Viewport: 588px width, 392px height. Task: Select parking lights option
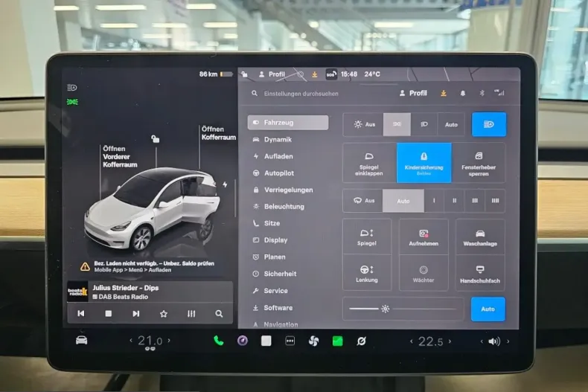tap(397, 124)
